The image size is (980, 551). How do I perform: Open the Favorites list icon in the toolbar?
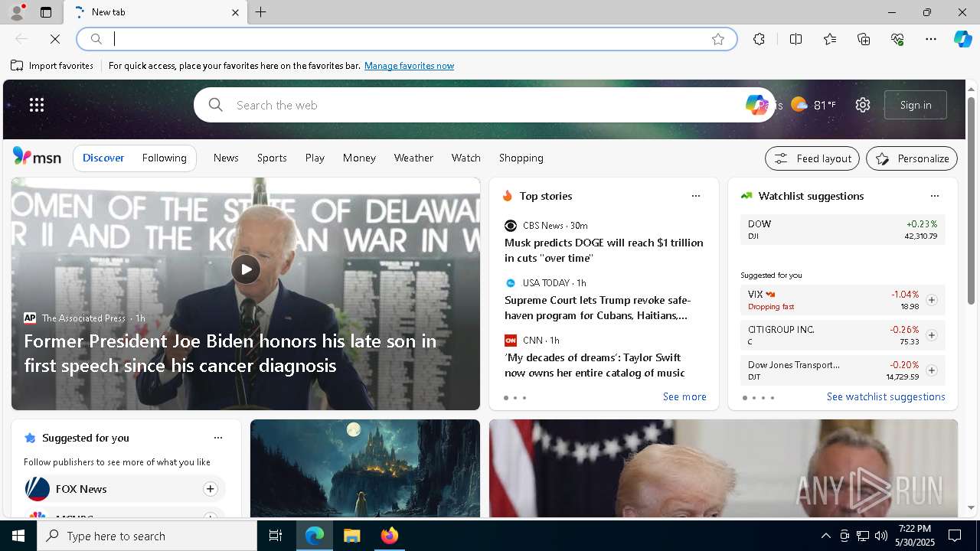pyautogui.click(x=830, y=39)
